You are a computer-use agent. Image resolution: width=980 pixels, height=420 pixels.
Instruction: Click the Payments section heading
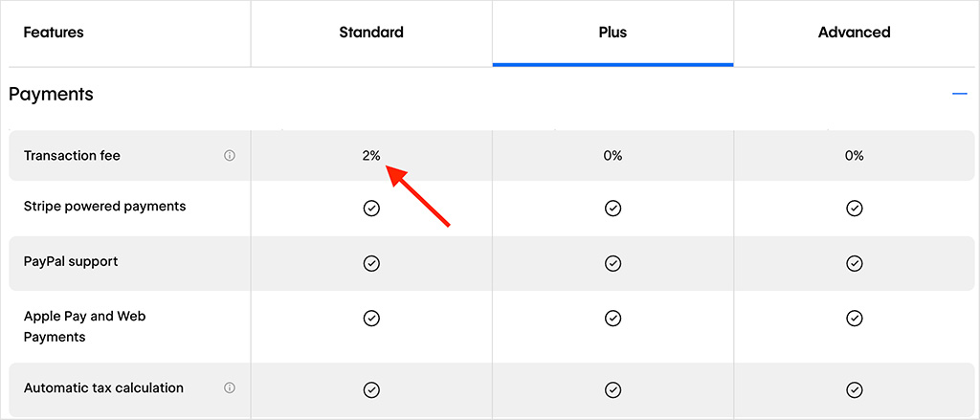click(x=51, y=95)
